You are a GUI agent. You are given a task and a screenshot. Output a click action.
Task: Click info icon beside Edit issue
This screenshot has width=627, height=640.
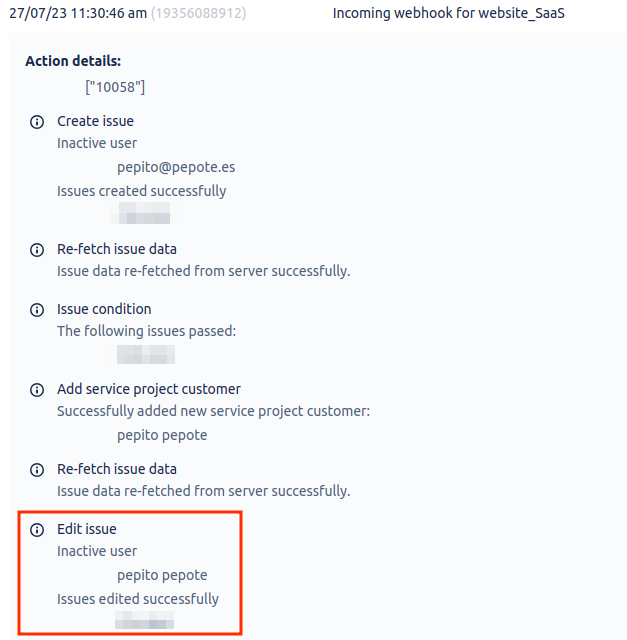tap(37, 530)
